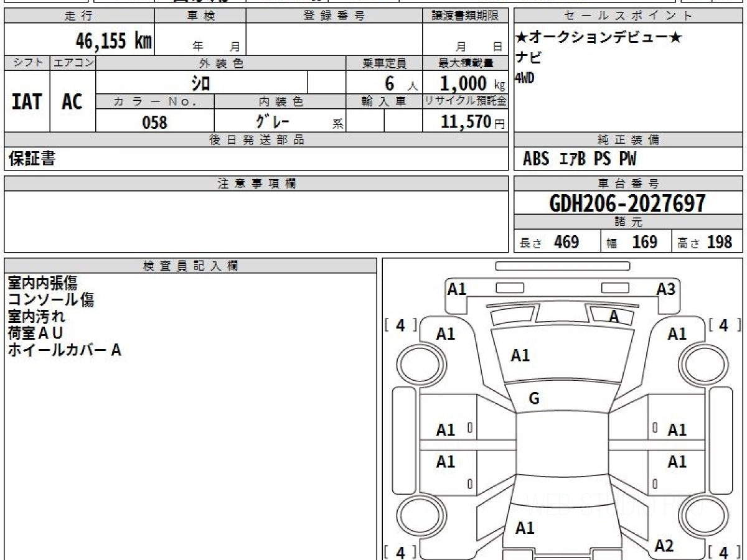The height and width of the screenshot is (560, 747).
Task: Click the height value 高さ 198
Action: tap(705, 242)
